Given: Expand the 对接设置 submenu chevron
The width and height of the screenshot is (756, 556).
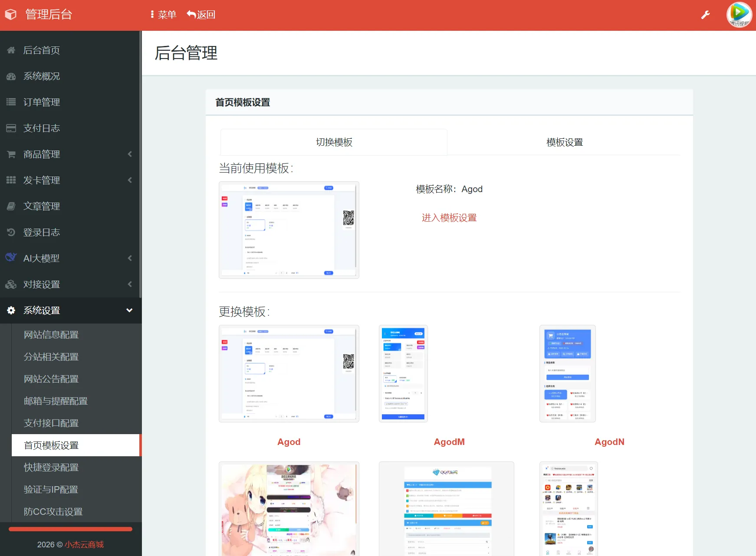Looking at the screenshot, I should 130,285.
